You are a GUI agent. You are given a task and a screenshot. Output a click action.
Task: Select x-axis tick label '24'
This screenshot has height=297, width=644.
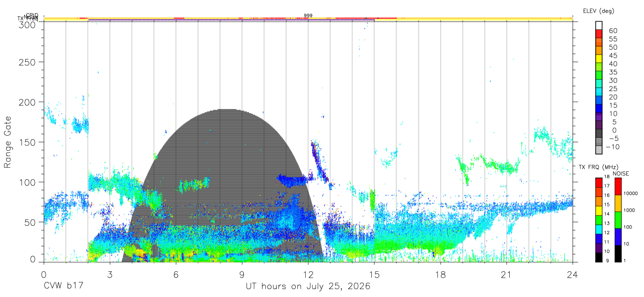pyautogui.click(x=572, y=273)
